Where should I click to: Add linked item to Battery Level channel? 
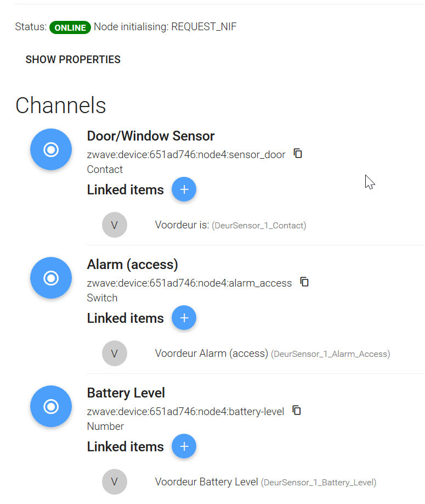[184, 446]
